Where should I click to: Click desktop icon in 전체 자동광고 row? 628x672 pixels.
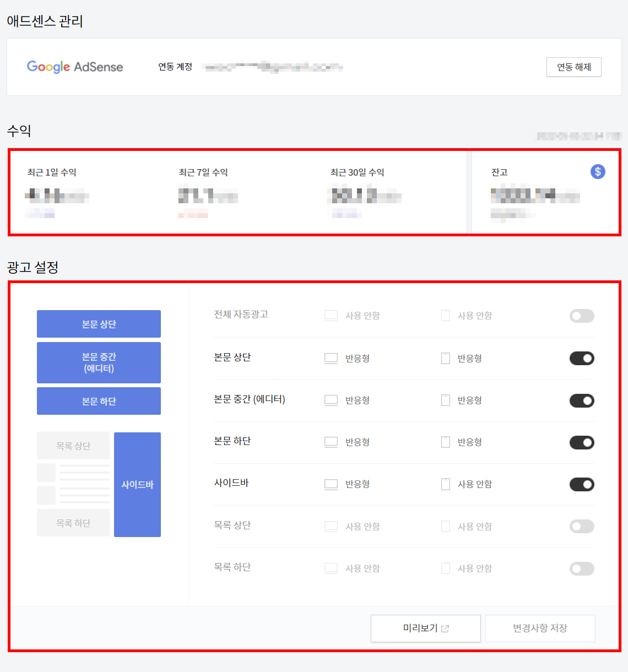(331, 316)
